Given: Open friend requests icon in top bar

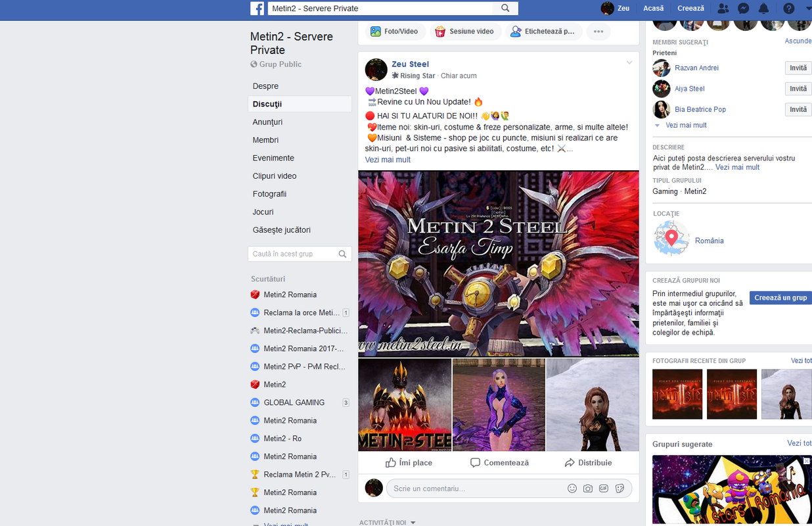Looking at the screenshot, I should coord(723,9).
